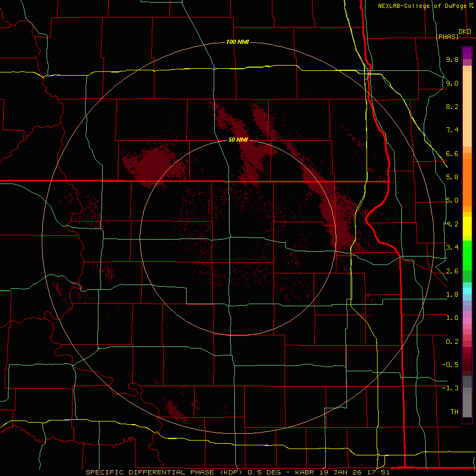
Task: Click the 0.2 scale value
Action: point(452,342)
